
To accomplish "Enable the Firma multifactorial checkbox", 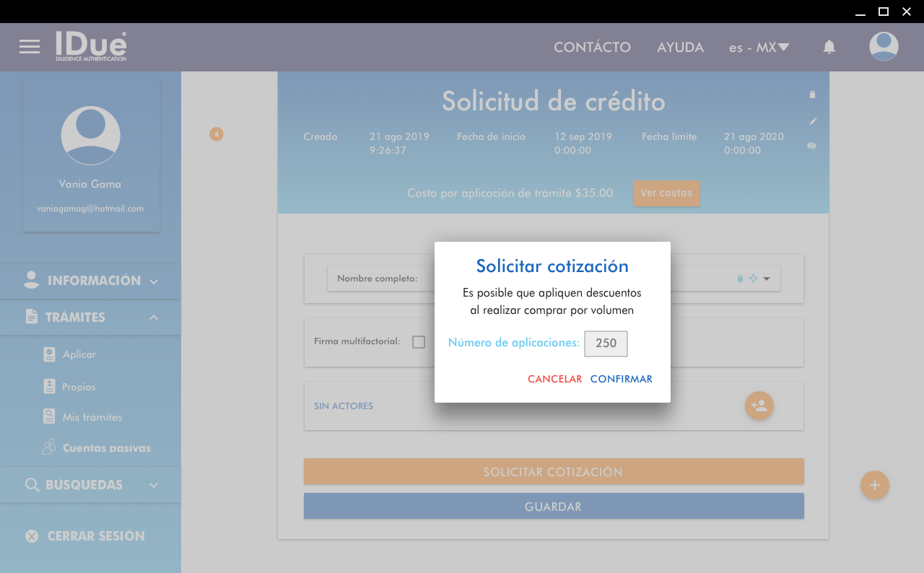I will pyautogui.click(x=419, y=342).
